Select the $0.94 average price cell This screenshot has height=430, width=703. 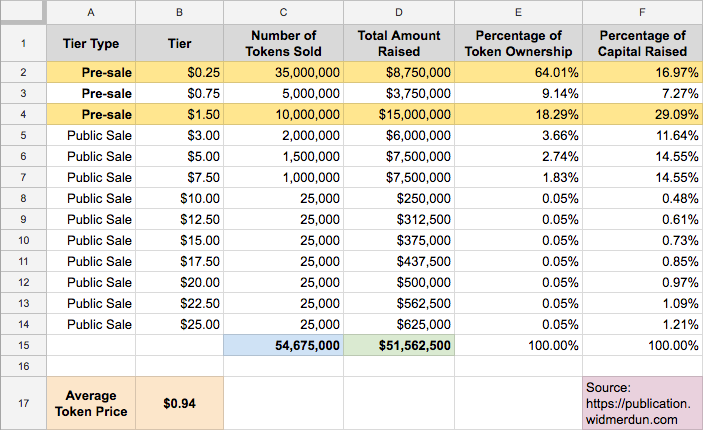coord(179,404)
